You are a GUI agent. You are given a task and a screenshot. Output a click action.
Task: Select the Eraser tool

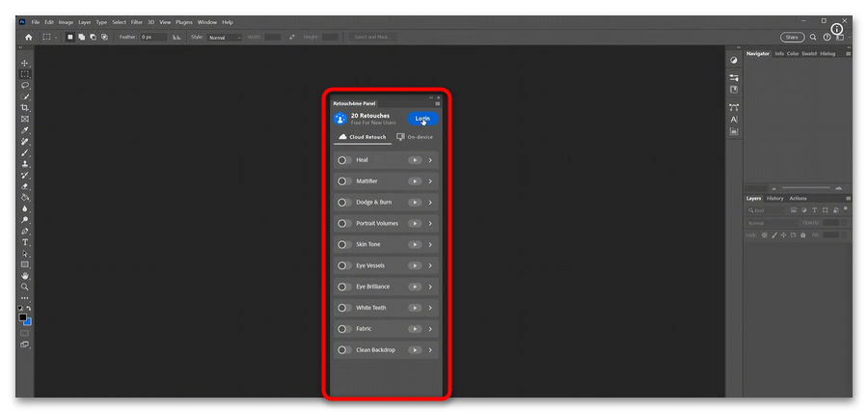[25, 186]
